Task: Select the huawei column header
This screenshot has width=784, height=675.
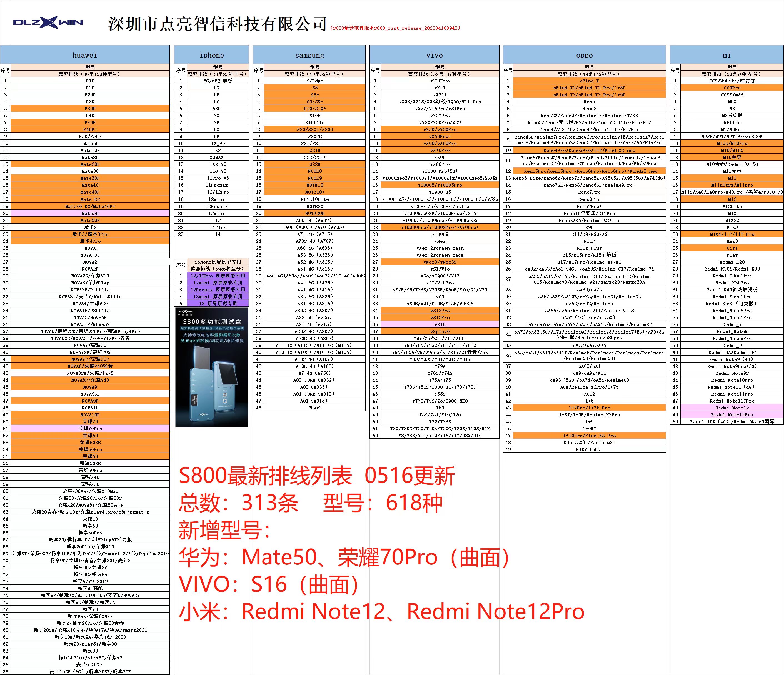Action: 85,55
